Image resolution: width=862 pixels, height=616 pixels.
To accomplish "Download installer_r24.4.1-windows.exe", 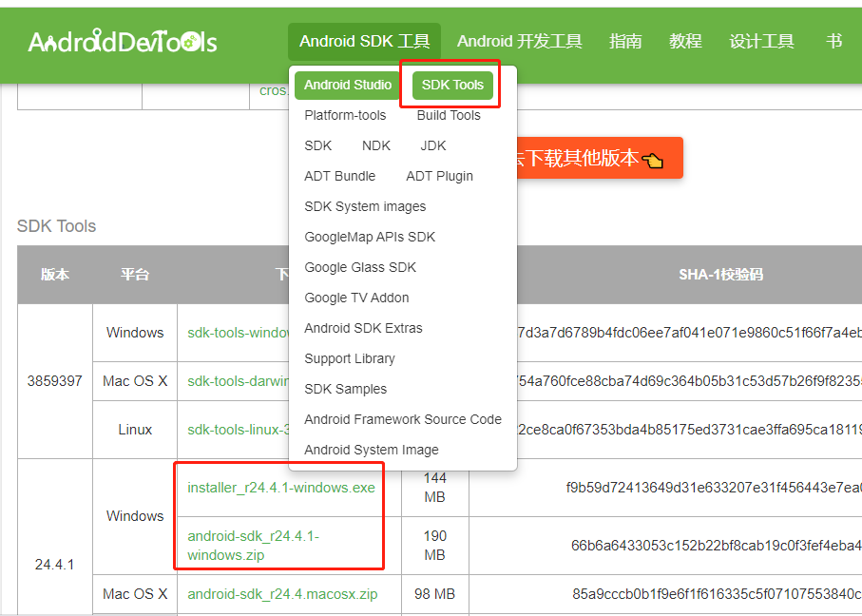I will [281, 488].
